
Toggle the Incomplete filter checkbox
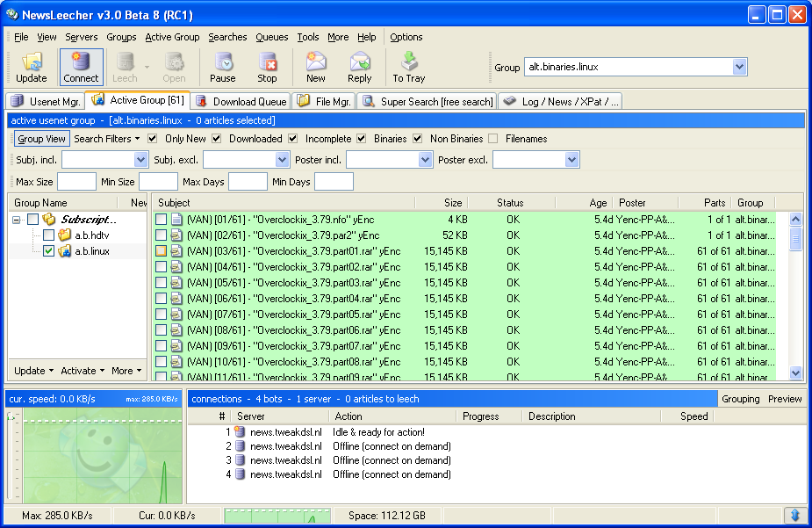pyautogui.click(x=292, y=138)
